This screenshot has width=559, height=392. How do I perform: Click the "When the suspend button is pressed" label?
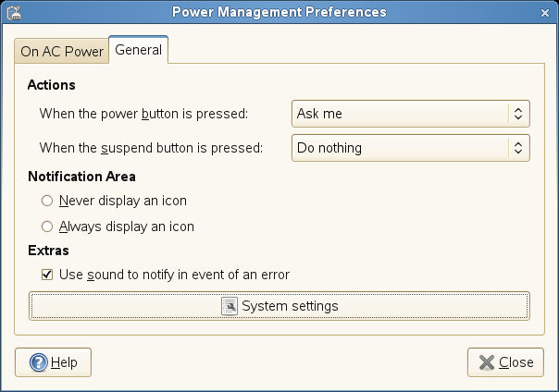pyautogui.click(x=152, y=147)
